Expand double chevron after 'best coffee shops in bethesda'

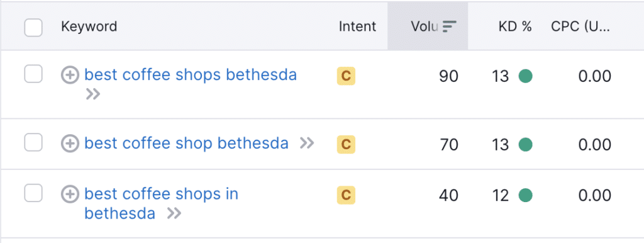point(174,214)
